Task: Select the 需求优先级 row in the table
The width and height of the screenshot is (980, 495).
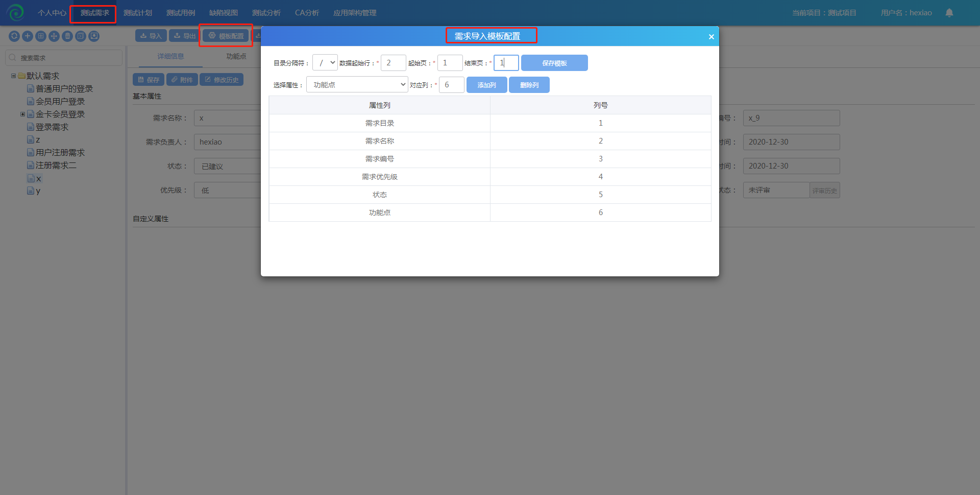Action: click(379, 177)
